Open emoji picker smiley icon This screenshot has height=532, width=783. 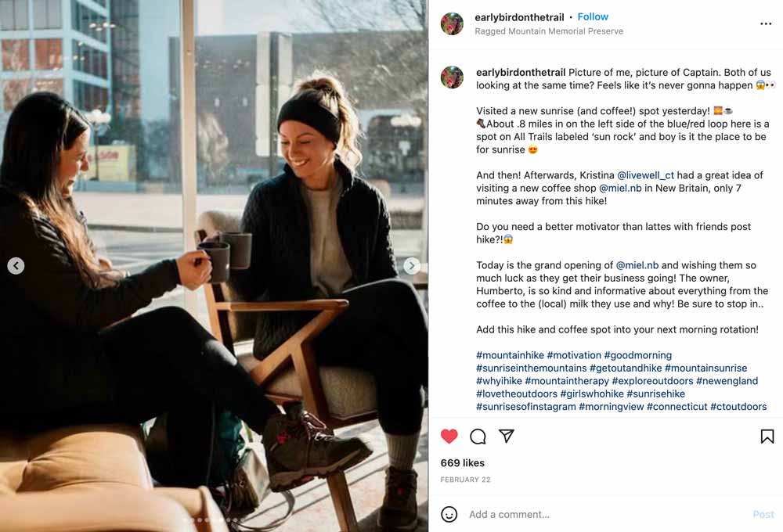(x=449, y=514)
